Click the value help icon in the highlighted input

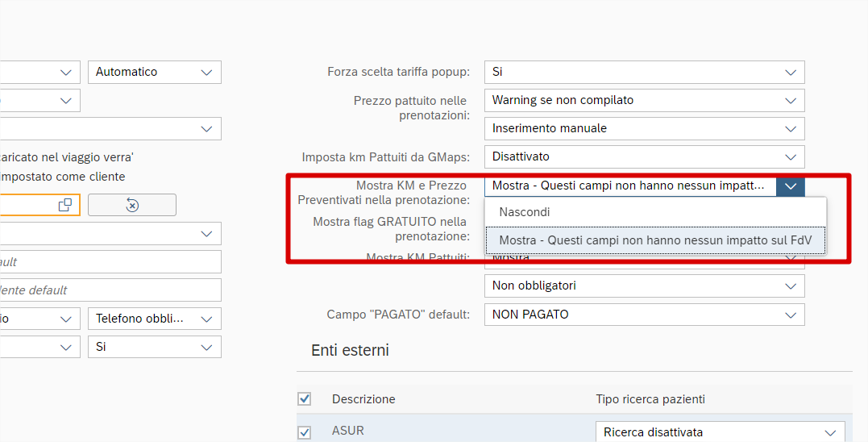coord(65,205)
